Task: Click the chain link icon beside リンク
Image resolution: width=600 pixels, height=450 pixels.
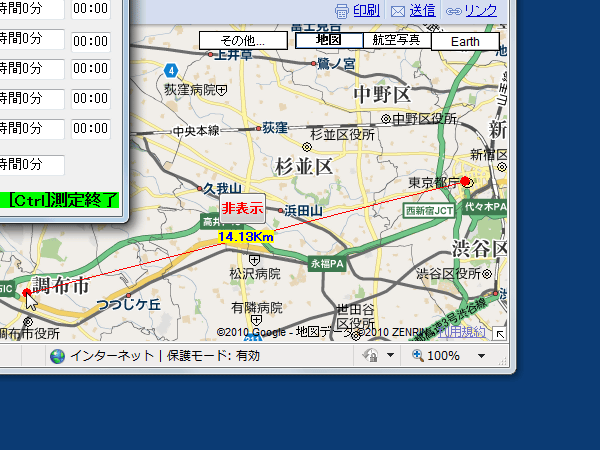Action: click(x=453, y=11)
